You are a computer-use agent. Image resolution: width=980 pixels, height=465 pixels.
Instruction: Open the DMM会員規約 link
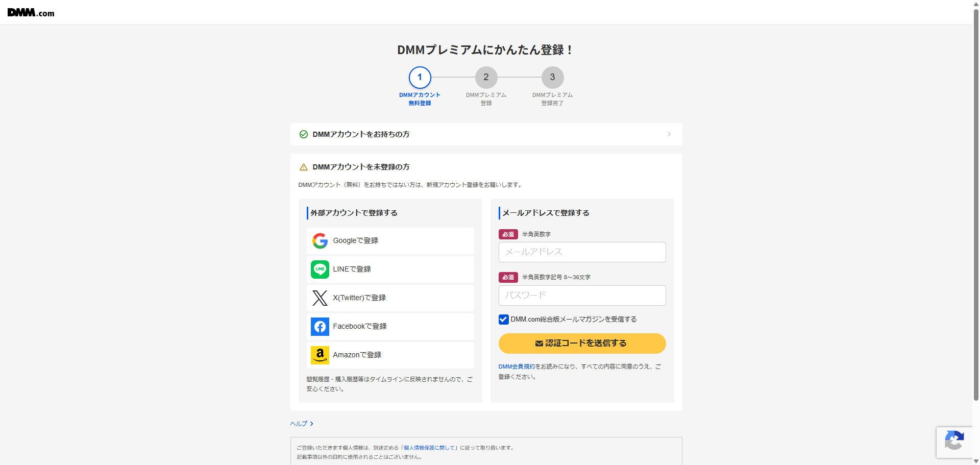click(x=516, y=366)
